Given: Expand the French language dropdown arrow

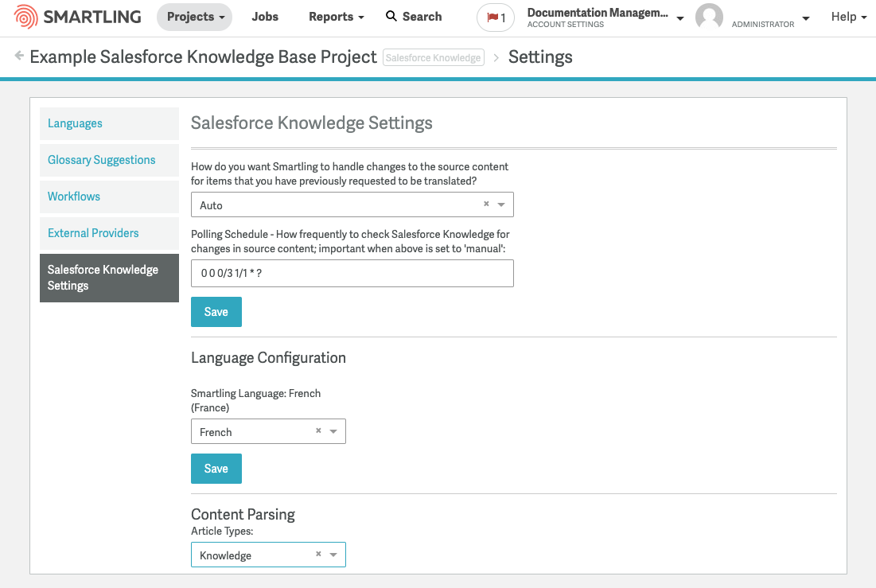Looking at the screenshot, I should click(333, 431).
